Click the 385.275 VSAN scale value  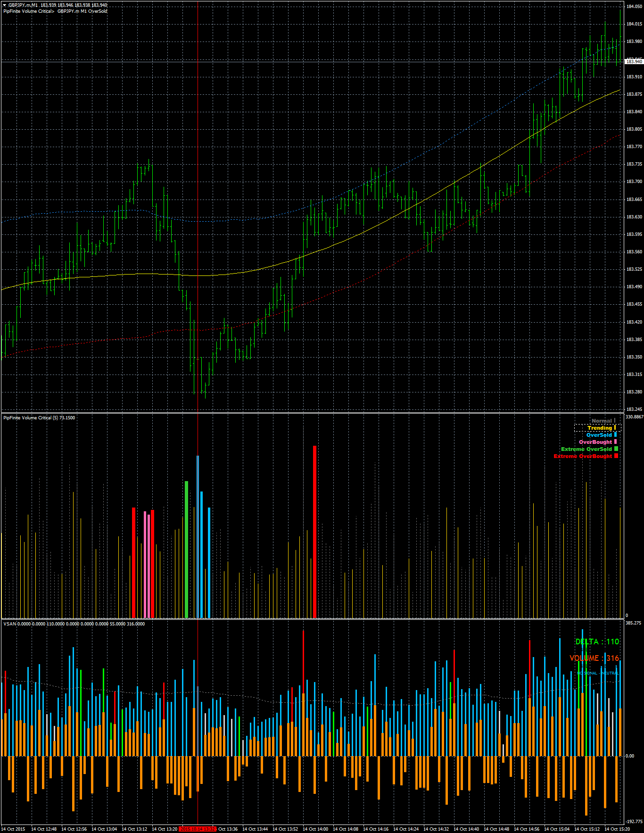[633, 623]
